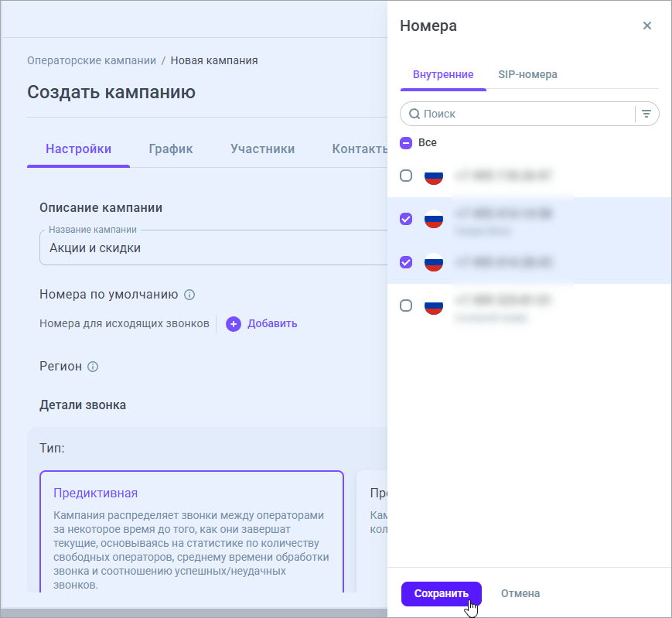Click the Сохранить button
The width and height of the screenshot is (672, 618).
click(441, 593)
